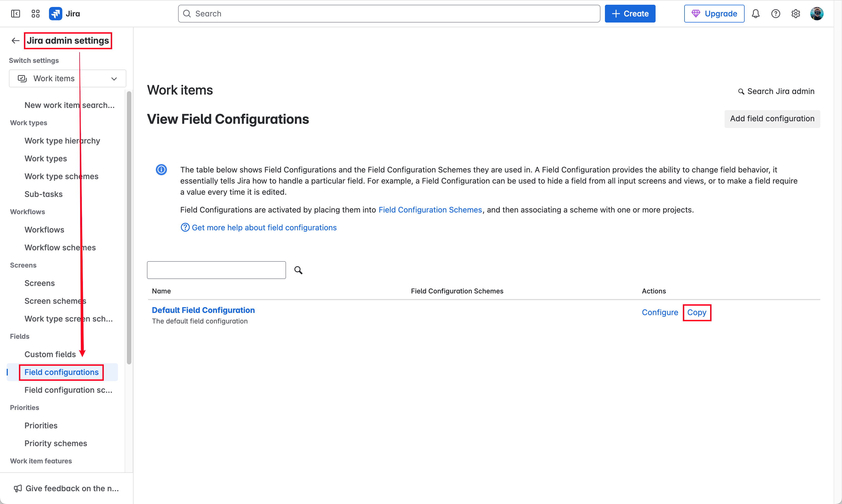Copy the Default Field Configuration
This screenshot has height=504, width=842.
pos(697,312)
